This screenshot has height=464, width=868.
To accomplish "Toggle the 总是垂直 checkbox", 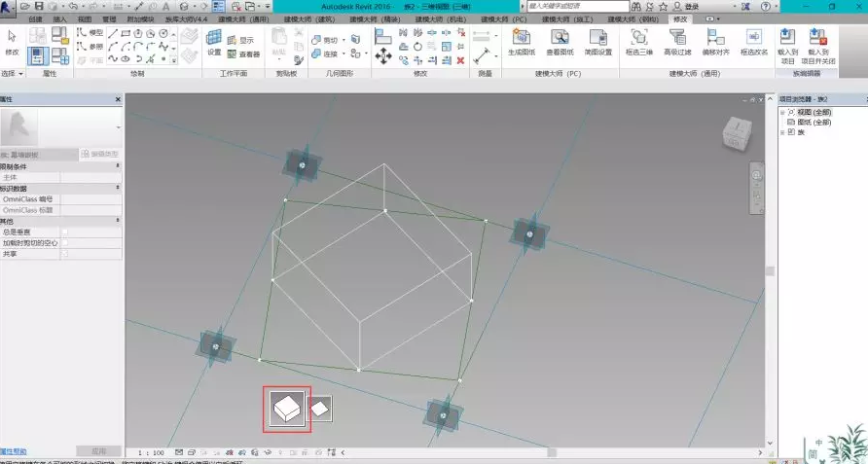I will coord(65,232).
